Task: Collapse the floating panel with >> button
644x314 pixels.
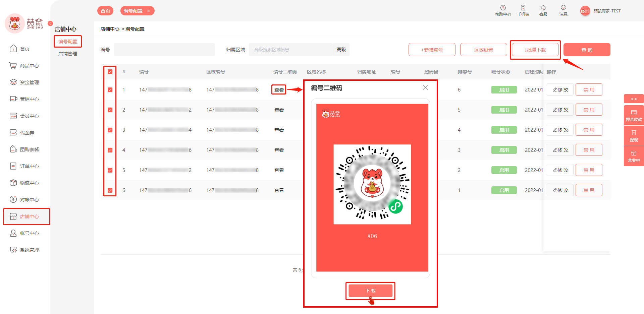Action: click(x=634, y=99)
